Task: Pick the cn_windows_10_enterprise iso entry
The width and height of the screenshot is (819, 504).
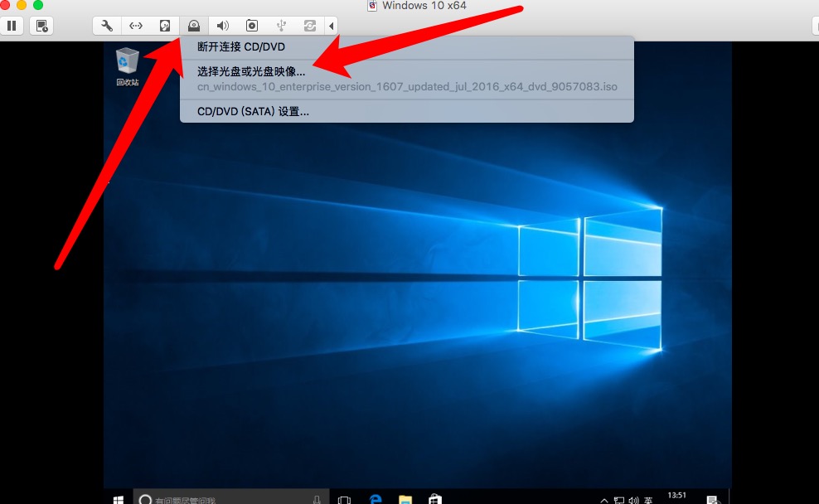Action: (407, 87)
